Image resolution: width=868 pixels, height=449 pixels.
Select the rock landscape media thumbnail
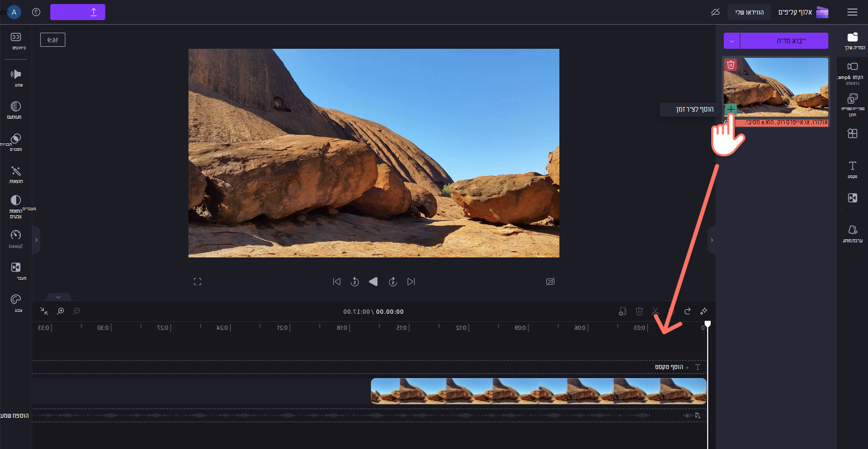(x=776, y=87)
